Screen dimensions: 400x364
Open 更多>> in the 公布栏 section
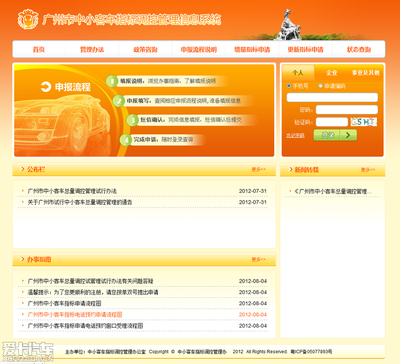pos(259,169)
